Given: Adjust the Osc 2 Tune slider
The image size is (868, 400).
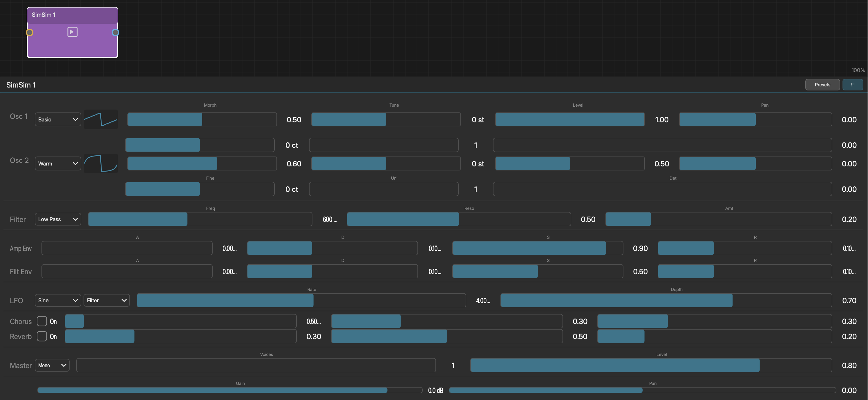Looking at the screenshot, I should click(x=386, y=164).
